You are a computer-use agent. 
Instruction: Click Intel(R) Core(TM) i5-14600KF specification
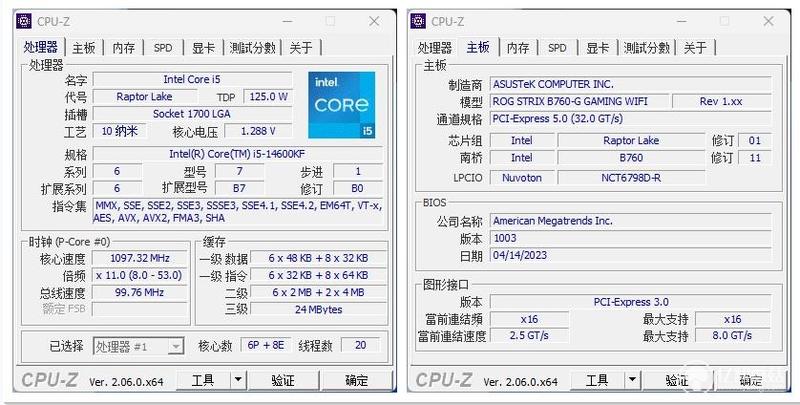coord(237,154)
